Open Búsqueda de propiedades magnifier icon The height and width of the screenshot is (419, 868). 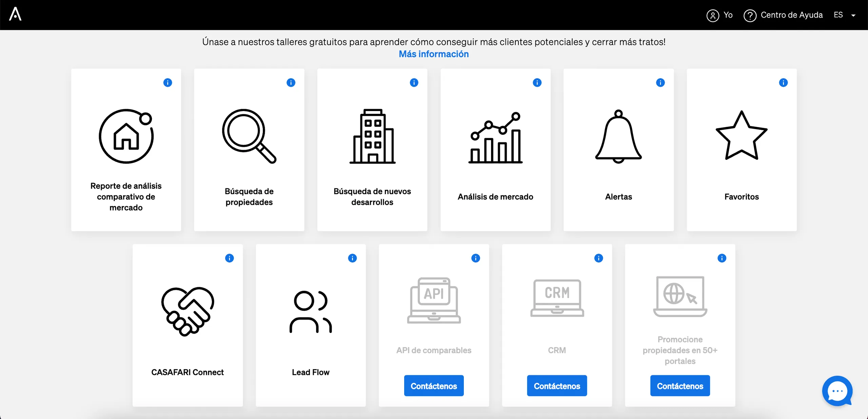click(249, 136)
